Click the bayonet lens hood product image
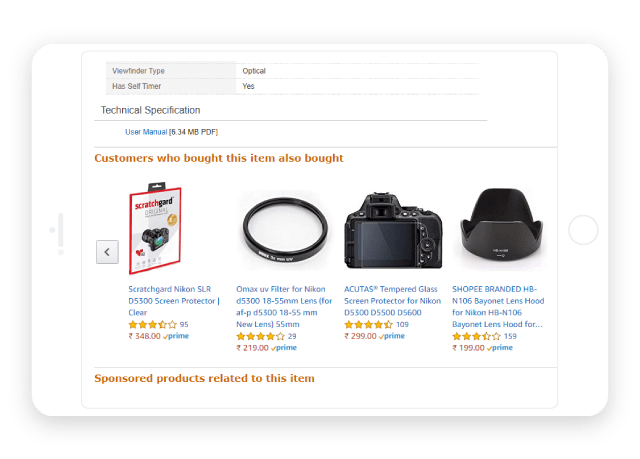This screenshot has height=459, width=640. tap(501, 225)
